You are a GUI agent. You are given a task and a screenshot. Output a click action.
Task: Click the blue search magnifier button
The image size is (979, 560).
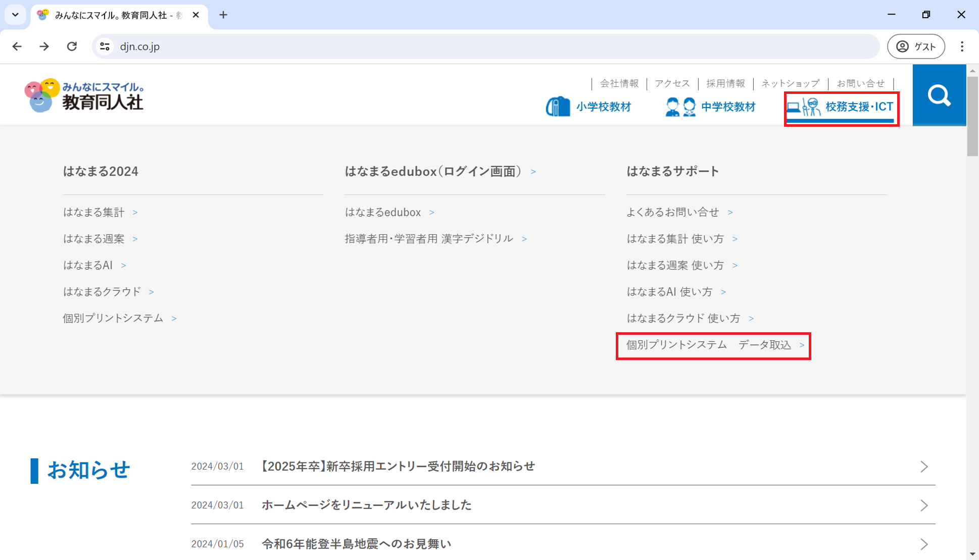939,95
